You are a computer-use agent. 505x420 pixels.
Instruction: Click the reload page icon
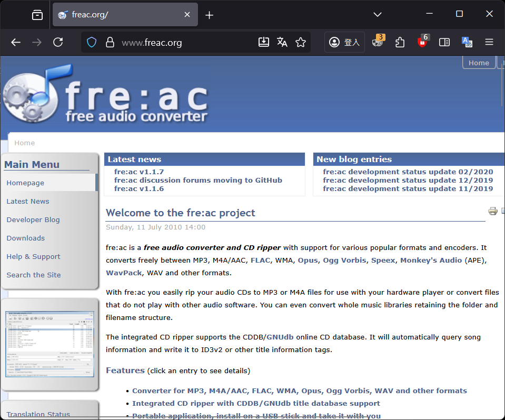coord(58,43)
